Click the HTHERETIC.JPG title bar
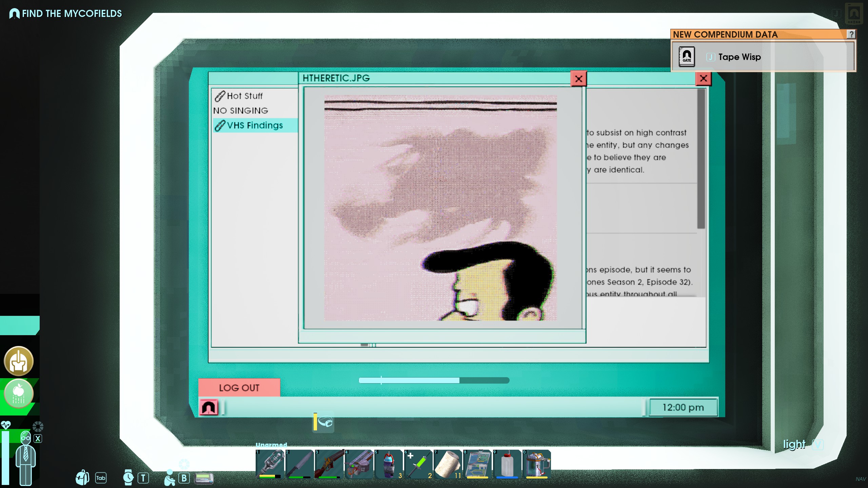This screenshot has width=868, height=488. click(435, 78)
